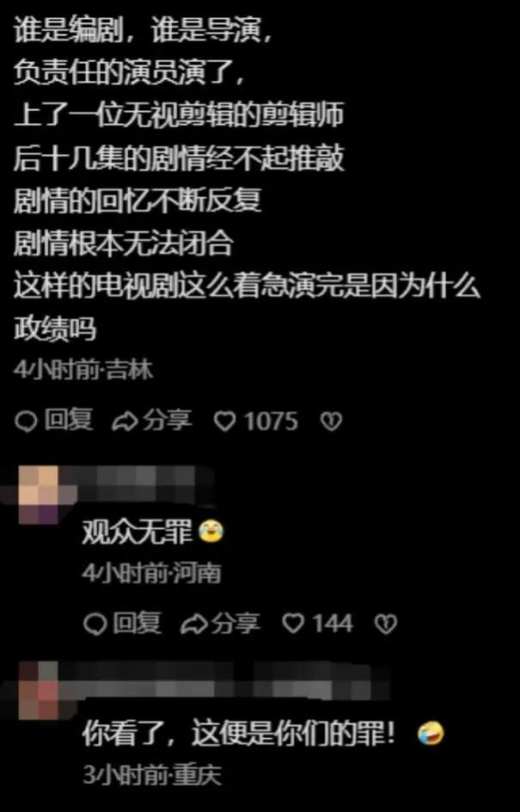Click the speech bubble icon on top comment
Image resolution: width=520 pixels, height=812 pixels.
point(26,422)
